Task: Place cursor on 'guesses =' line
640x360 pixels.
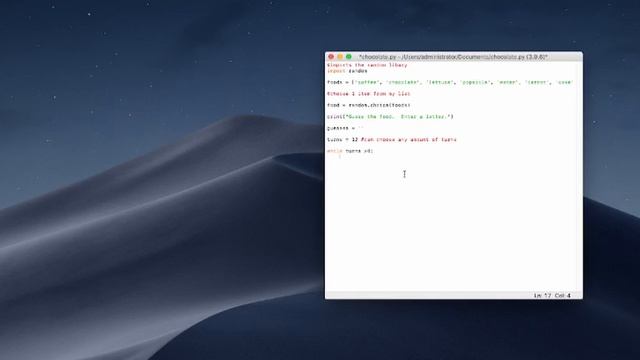Action: click(x=345, y=128)
